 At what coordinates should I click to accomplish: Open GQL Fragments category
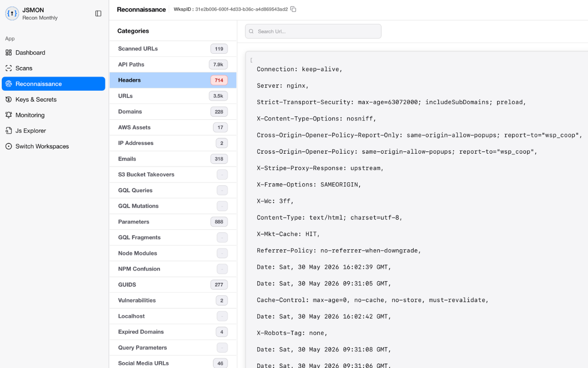pyautogui.click(x=173, y=237)
